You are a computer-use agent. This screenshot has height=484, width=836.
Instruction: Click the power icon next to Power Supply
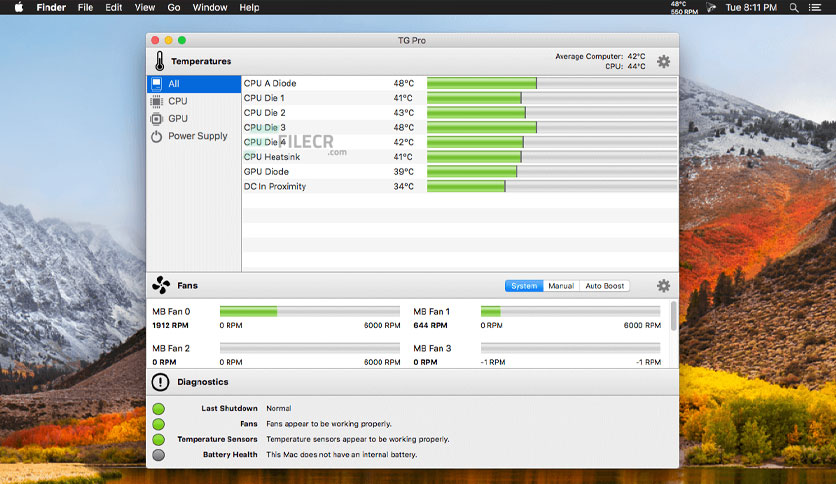point(156,136)
